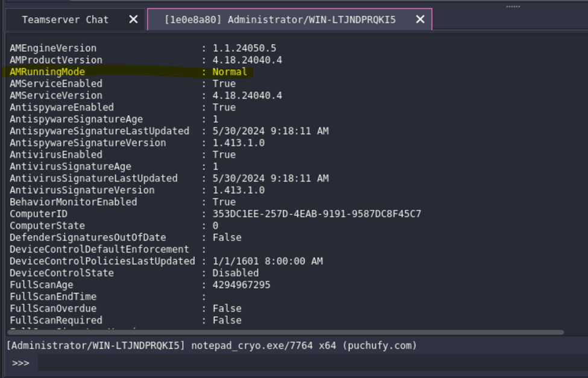Click the >>> command prompt
The height and width of the screenshot is (378, 588).
(21, 363)
